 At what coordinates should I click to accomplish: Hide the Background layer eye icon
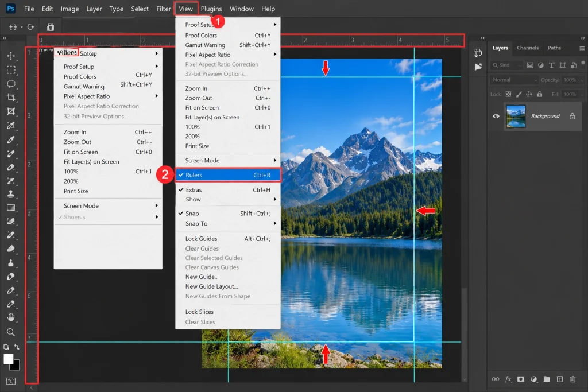[x=496, y=116]
